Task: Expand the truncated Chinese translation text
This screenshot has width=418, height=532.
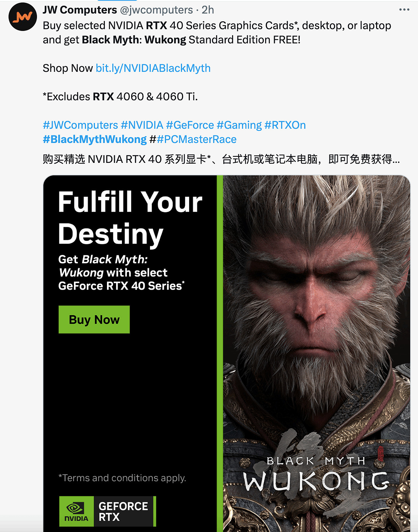Action: tap(221, 159)
